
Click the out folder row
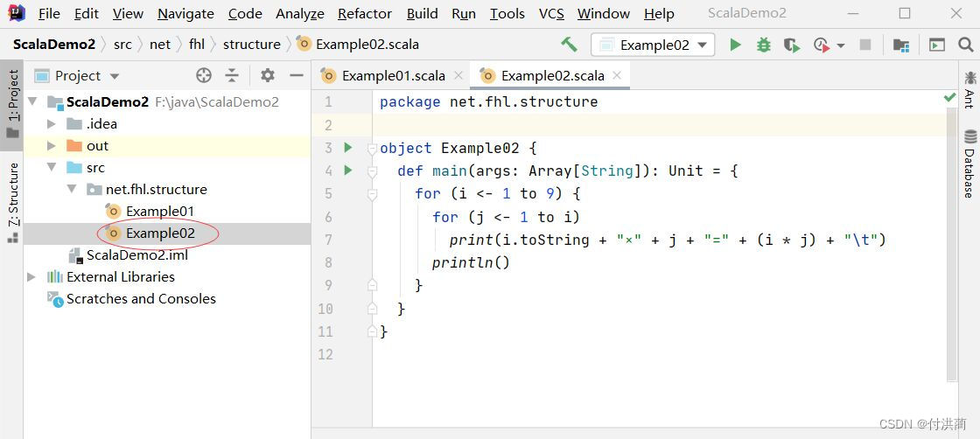tap(167, 145)
